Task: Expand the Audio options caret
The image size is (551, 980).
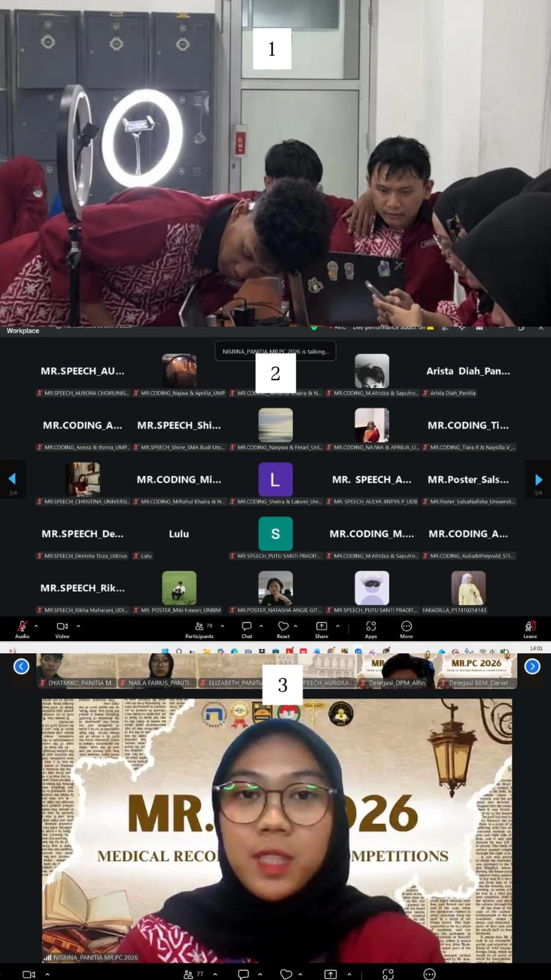Action: click(x=36, y=626)
